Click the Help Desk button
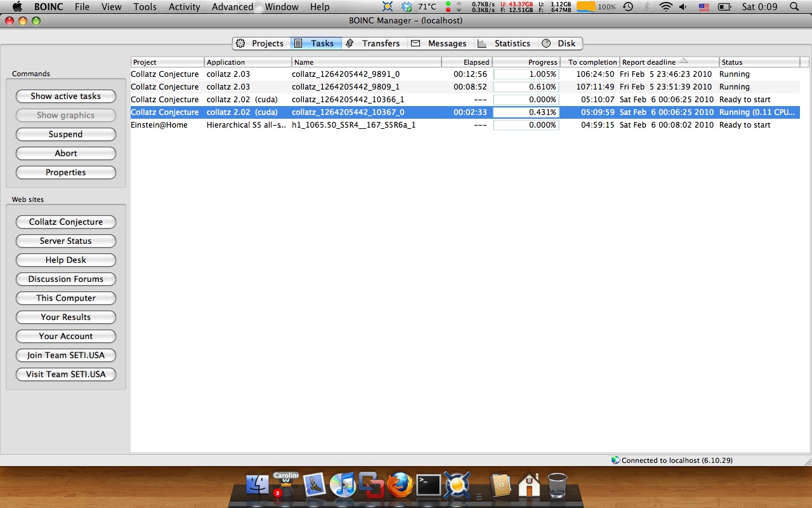 click(66, 260)
